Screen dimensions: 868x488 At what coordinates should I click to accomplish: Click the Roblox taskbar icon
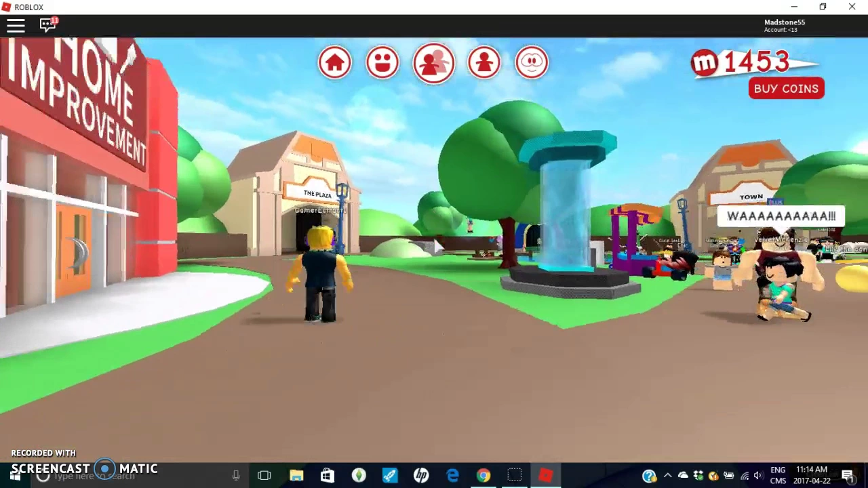click(546, 476)
